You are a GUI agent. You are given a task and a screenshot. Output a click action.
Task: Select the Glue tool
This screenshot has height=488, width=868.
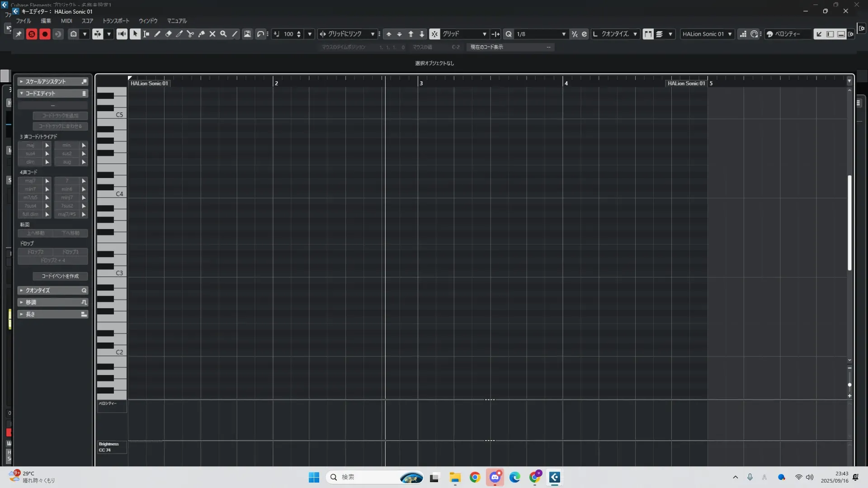click(202, 34)
